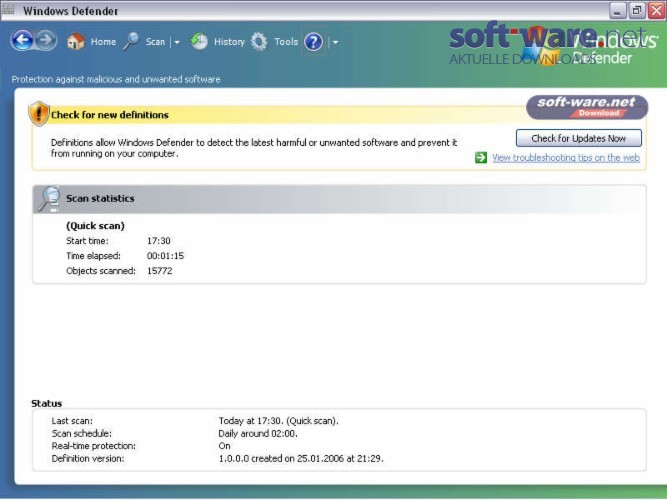
Task: Select the 'Definition version:' label
Action: point(88,459)
